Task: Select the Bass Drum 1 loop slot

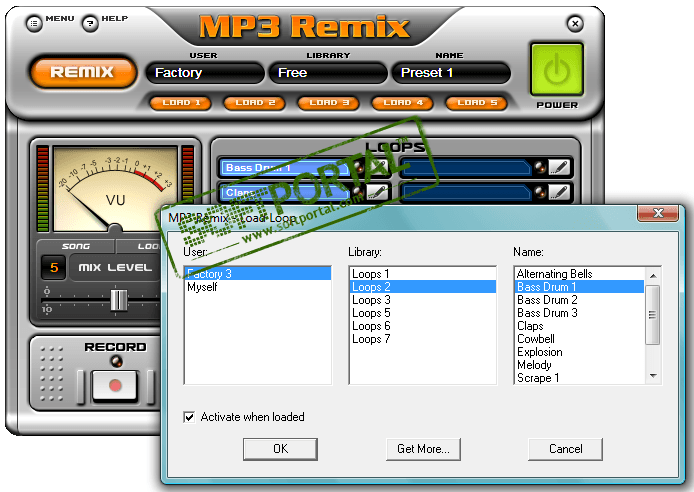Action: coord(285,168)
